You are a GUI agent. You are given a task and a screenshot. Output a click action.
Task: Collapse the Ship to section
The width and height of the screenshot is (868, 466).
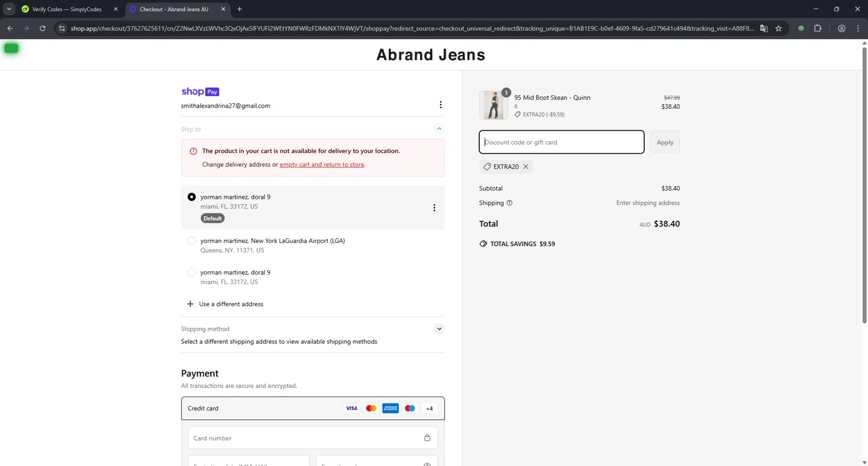click(439, 129)
